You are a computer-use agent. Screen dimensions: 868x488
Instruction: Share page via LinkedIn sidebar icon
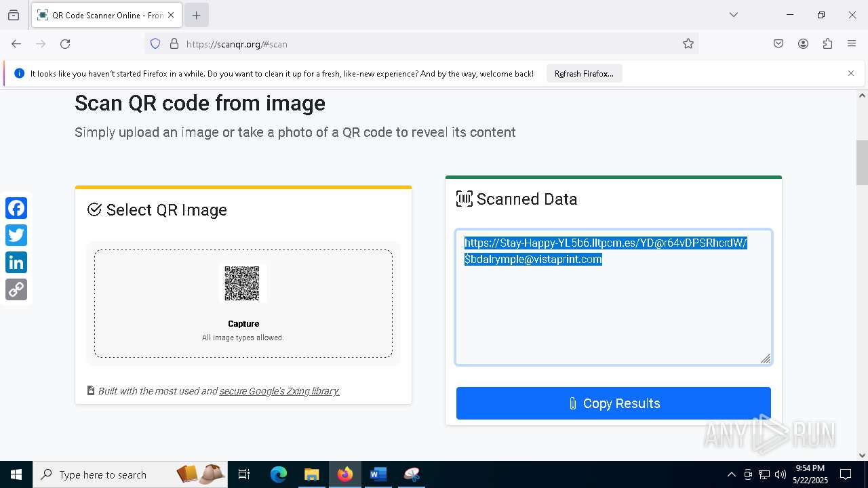tap(16, 262)
